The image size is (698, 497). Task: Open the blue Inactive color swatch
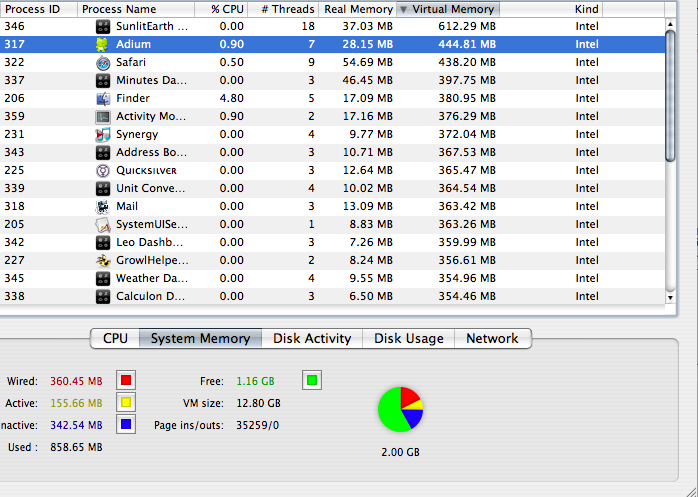(x=126, y=424)
